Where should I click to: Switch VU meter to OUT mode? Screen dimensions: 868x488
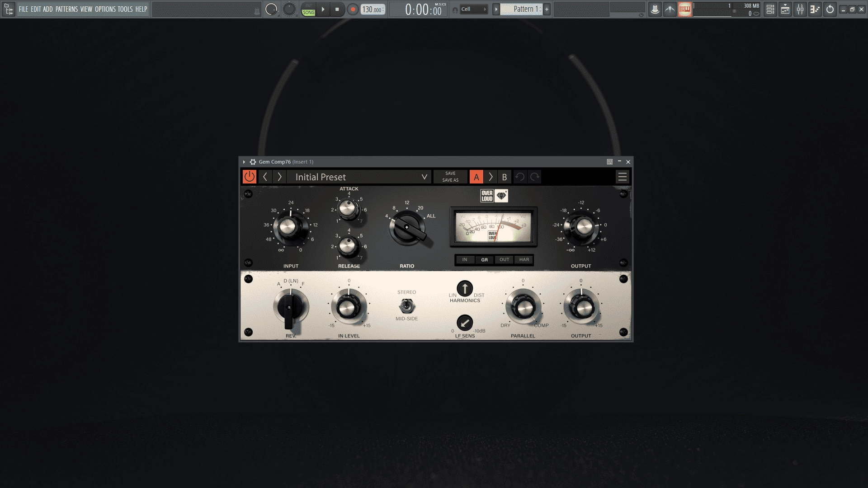[x=504, y=260]
